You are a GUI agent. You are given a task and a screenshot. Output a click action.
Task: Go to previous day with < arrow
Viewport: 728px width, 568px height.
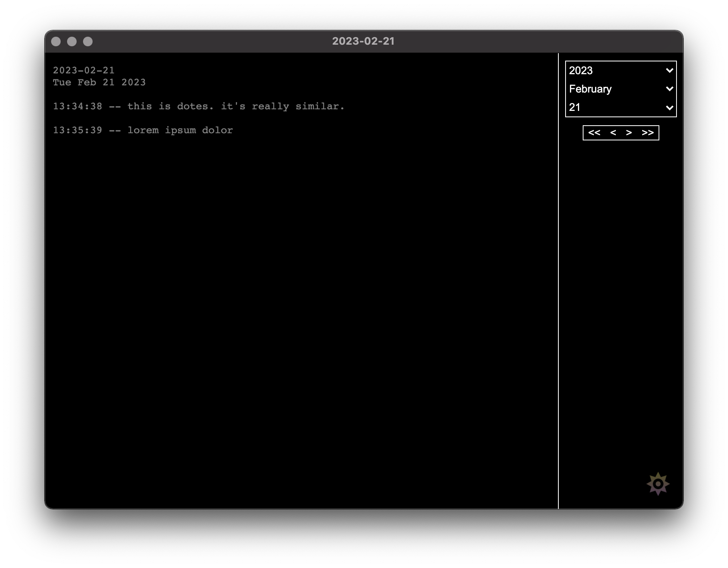pyautogui.click(x=613, y=133)
